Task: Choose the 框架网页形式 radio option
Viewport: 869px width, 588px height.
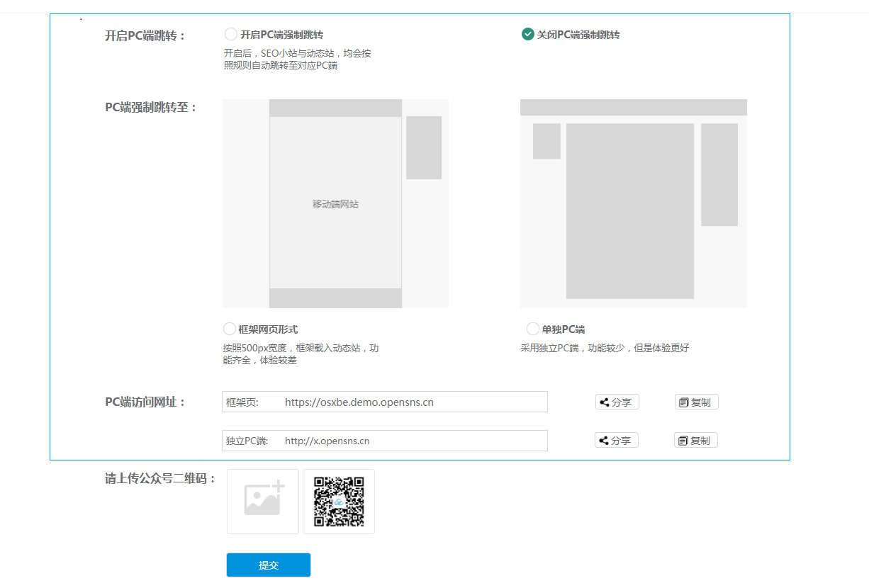Action: [229, 329]
